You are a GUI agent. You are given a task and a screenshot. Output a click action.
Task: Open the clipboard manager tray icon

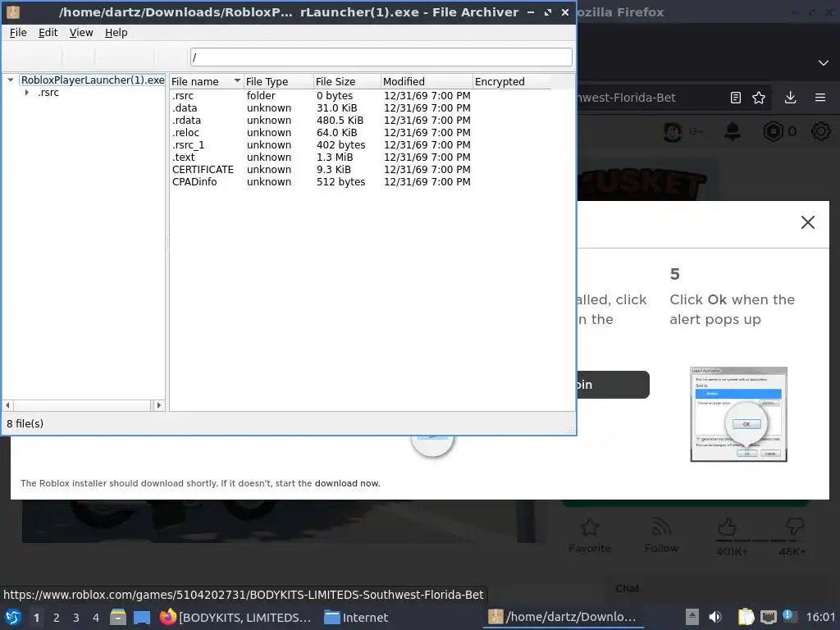pyautogui.click(x=746, y=617)
